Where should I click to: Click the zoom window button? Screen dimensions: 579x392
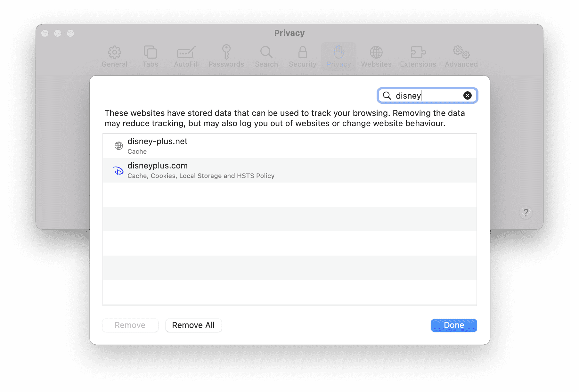coord(70,33)
